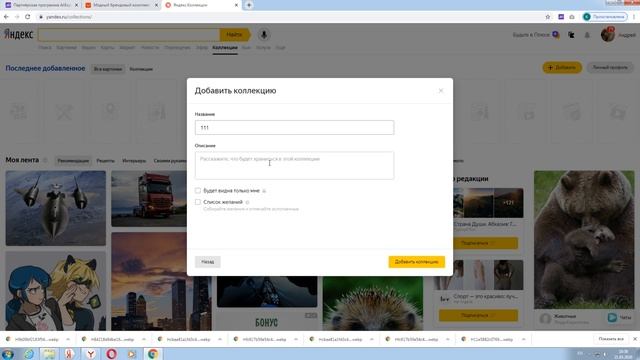
Task: Click Показать все downloads button
Action: point(611,339)
